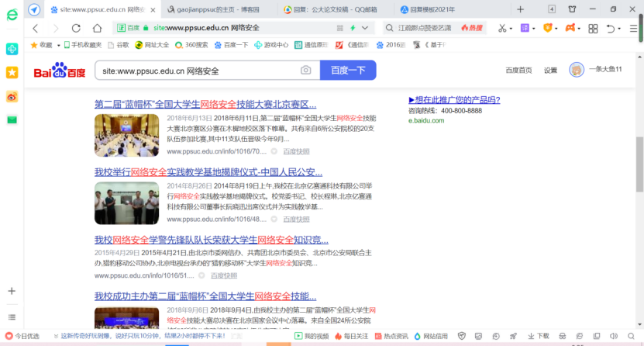
Task: Open 百度快照 for the 2018年6月13日 result
Action: (296, 151)
